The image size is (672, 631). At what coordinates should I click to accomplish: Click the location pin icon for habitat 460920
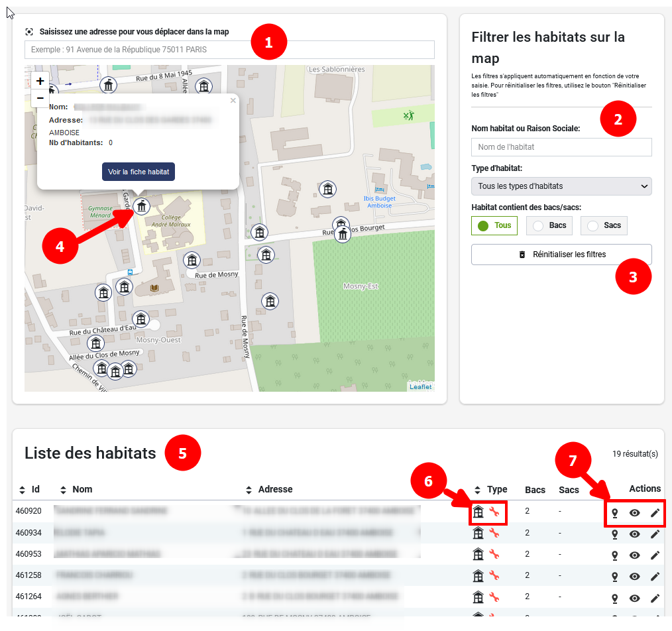pyautogui.click(x=614, y=512)
